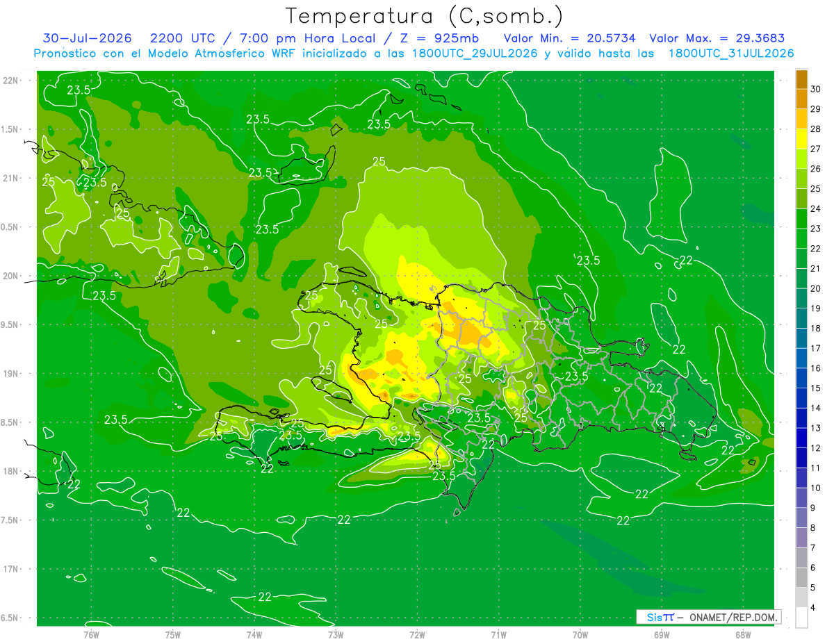Click '1800UTC_29JUL2026' initialization time text

coord(471,53)
